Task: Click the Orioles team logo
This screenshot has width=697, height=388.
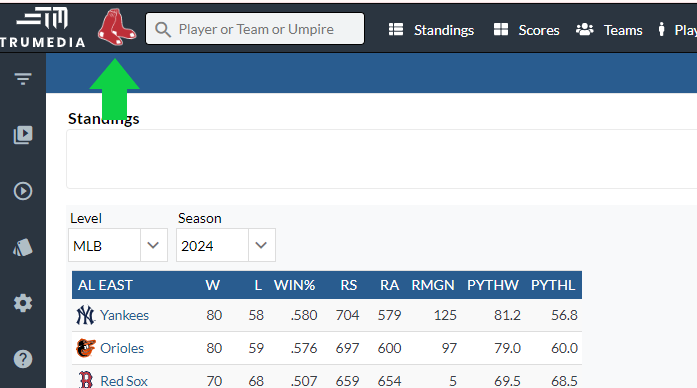Action: pos(85,348)
